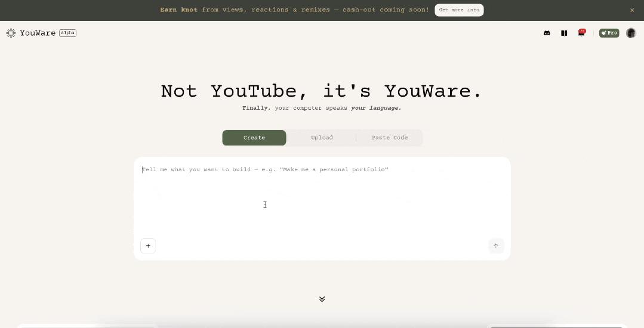Expand content with the double chevron down
644x328 pixels.
[322, 299]
